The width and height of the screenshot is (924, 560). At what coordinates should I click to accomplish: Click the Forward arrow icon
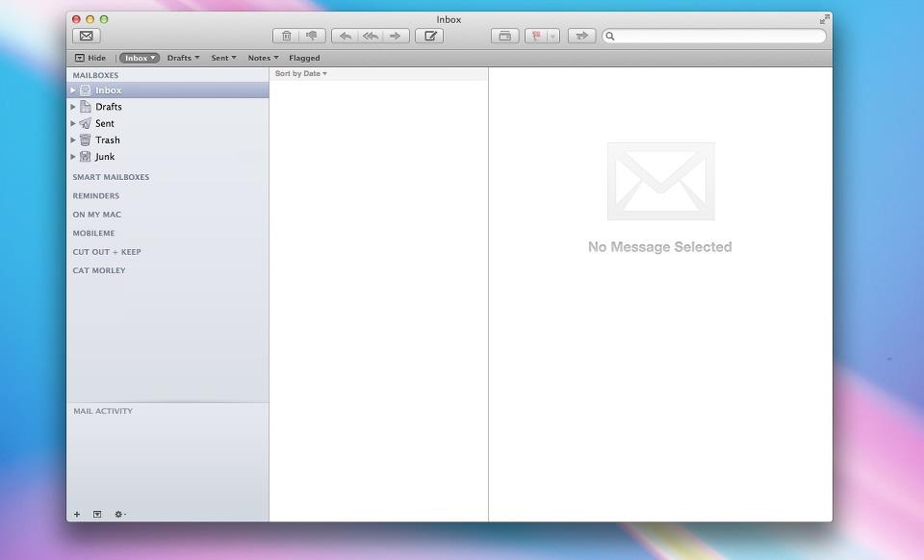click(x=396, y=36)
